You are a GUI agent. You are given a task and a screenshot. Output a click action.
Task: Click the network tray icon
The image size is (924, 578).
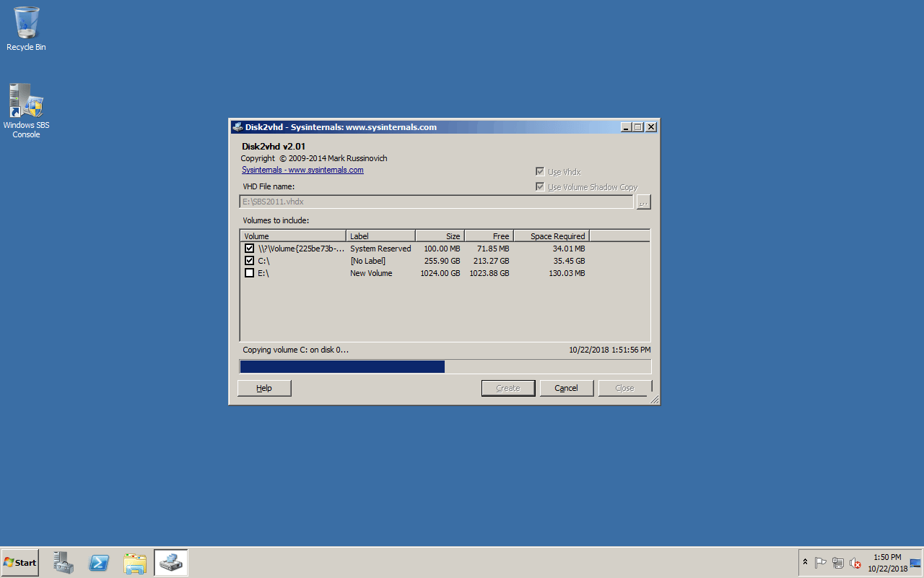(x=838, y=563)
